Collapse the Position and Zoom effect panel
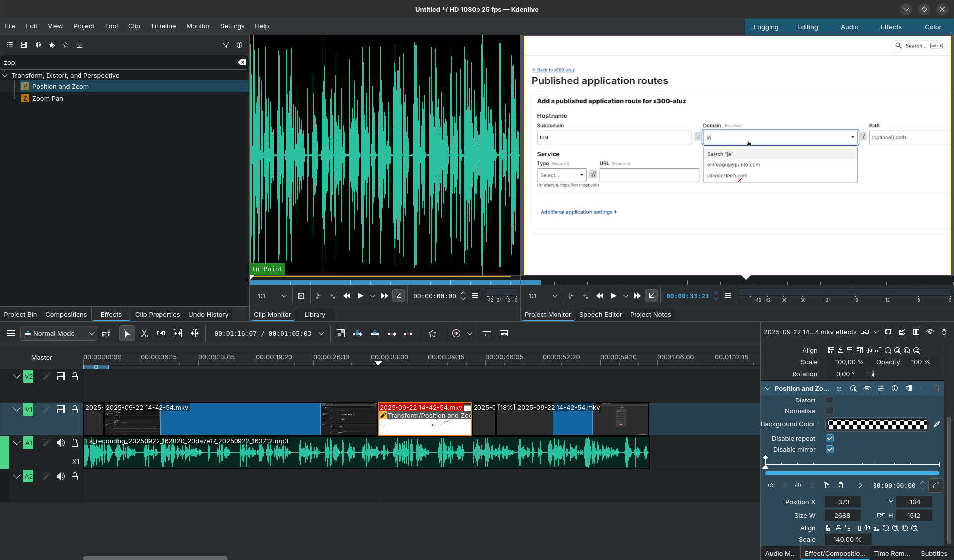This screenshot has width=954, height=560. [768, 389]
